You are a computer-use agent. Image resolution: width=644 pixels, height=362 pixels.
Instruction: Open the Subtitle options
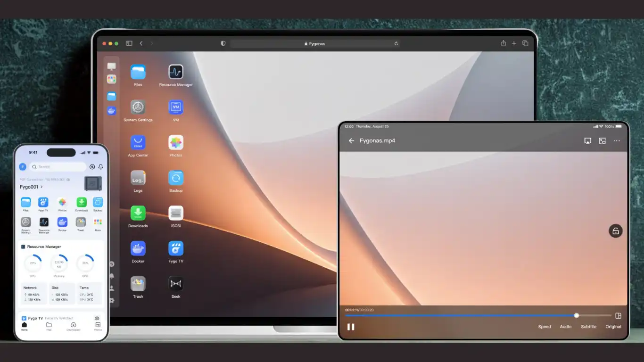pyautogui.click(x=588, y=327)
